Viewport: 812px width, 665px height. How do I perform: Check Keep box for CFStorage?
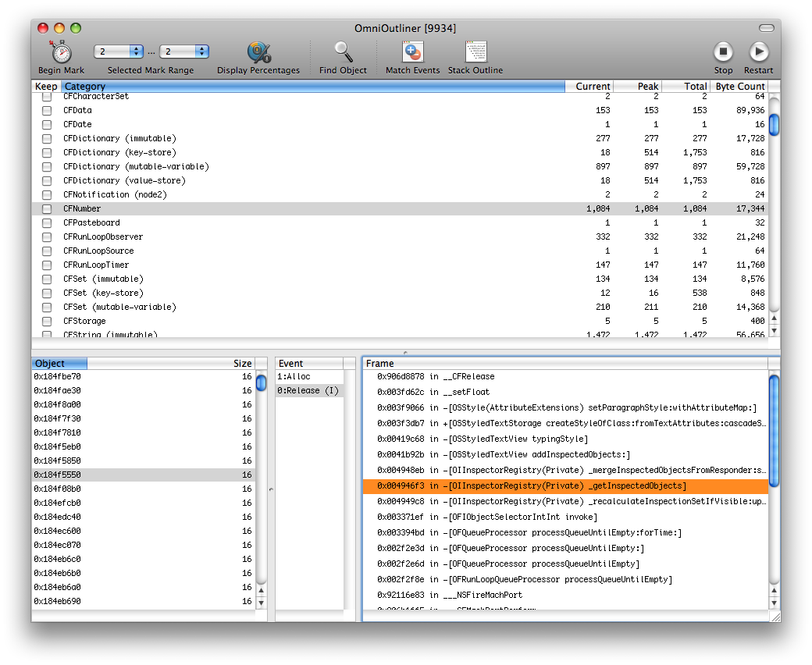point(47,321)
